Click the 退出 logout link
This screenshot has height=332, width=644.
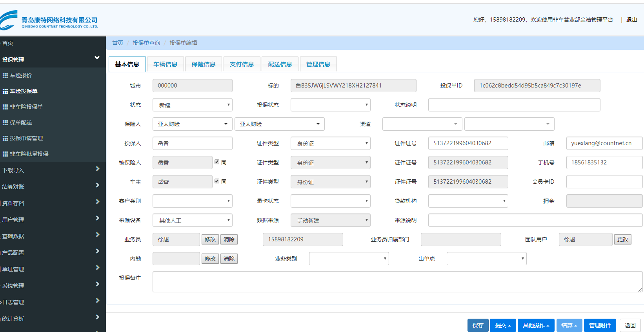(x=631, y=20)
